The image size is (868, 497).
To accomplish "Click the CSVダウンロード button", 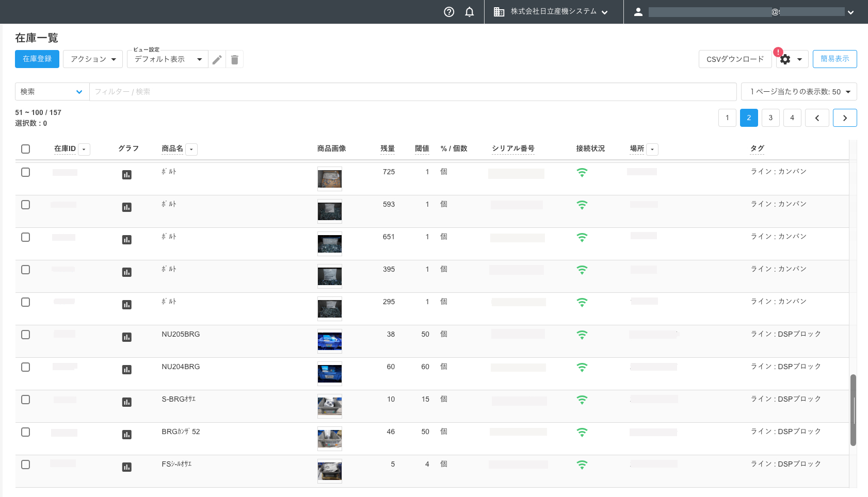I will tap(735, 59).
